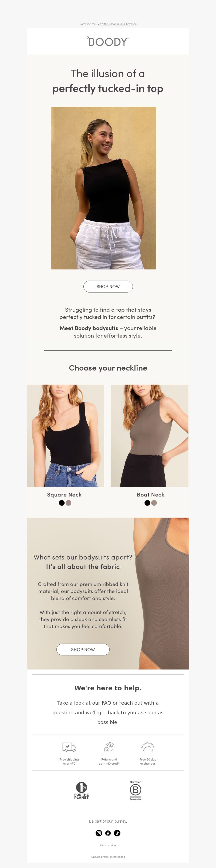Open the Facebook social icon
216x868 pixels.
pyautogui.click(x=108, y=833)
